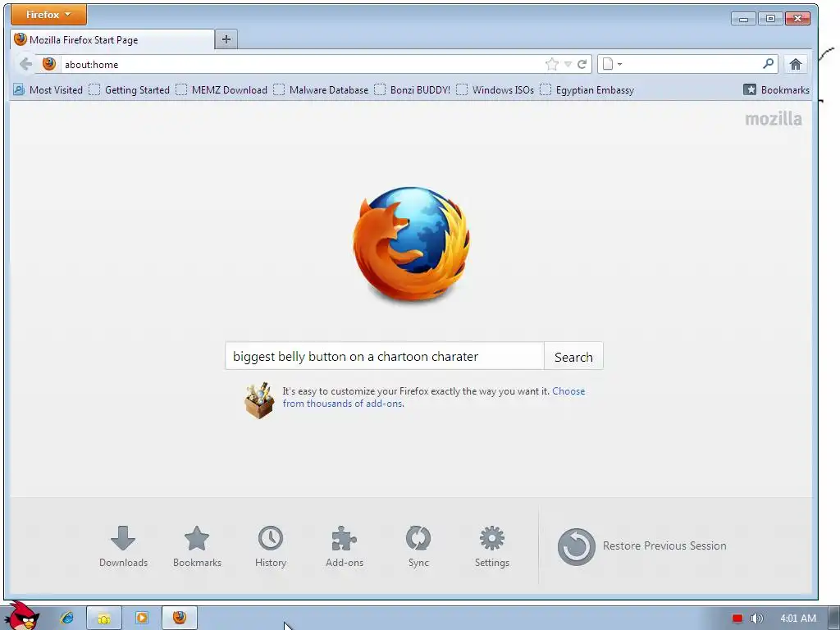840x630 pixels.
Task: Click Restore Previous Session button
Action: (641, 546)
